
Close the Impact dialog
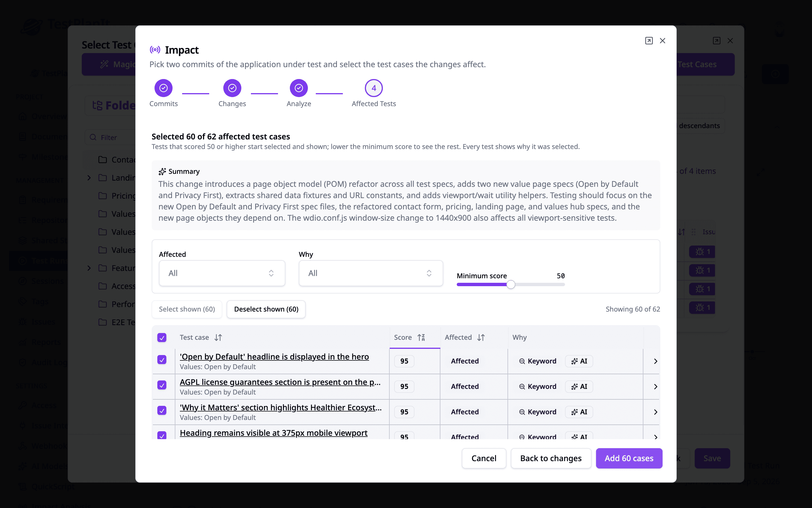(x=662, y=41)
